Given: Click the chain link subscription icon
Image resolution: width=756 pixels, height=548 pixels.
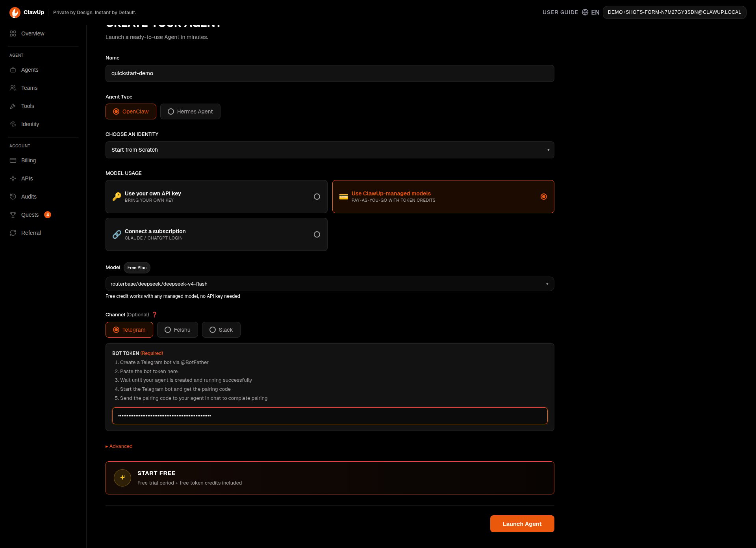Looking at the screenshot, I should pyautogui.click(x=117, y=234).
